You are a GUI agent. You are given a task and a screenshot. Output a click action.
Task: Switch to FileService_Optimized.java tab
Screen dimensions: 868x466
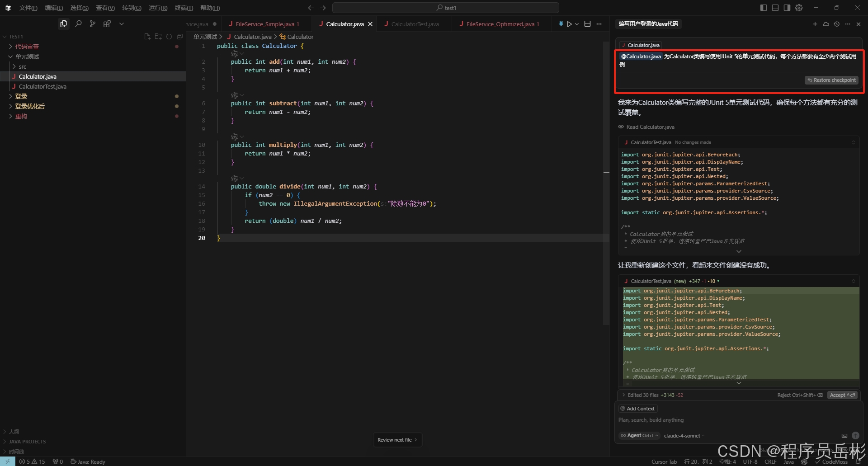pyautogui.click(x=502, y=24)
